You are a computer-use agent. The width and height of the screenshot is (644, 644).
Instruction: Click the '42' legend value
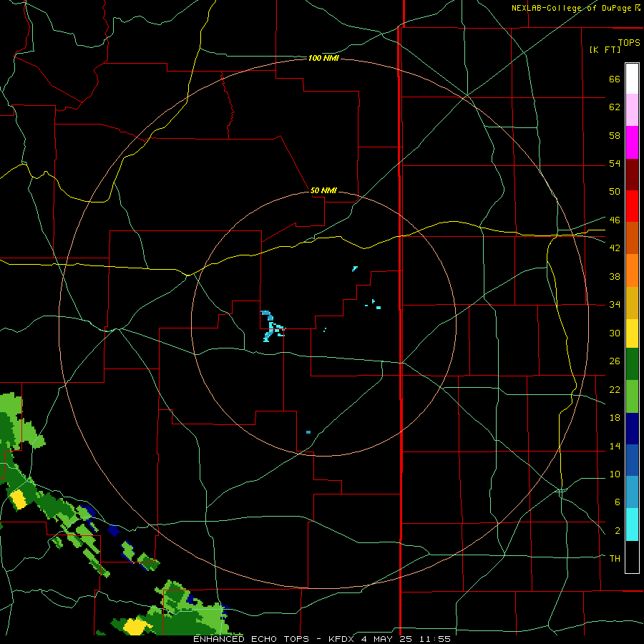[x=615, y=248]
